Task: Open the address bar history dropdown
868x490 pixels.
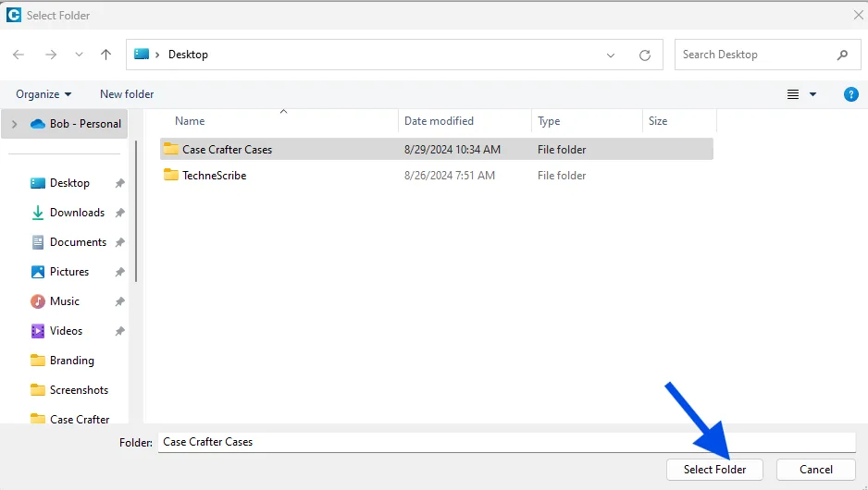Action: [611, 55]
